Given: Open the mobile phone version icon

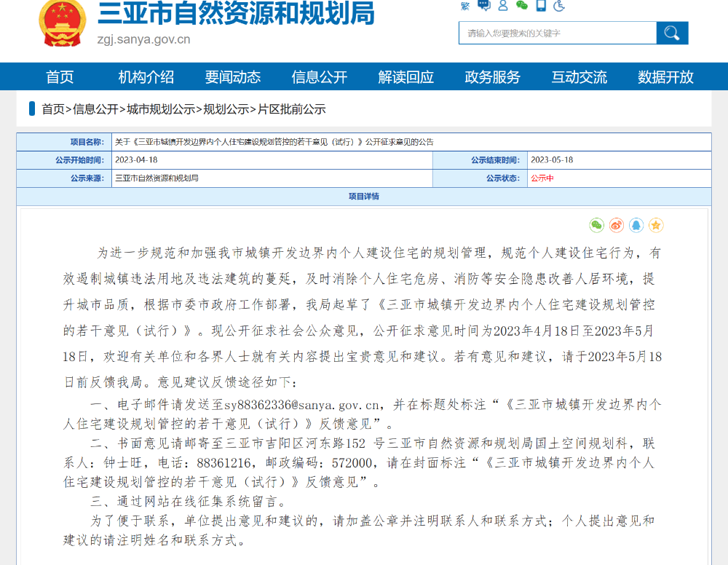Looking at the screenshot, I should [541, 5].
